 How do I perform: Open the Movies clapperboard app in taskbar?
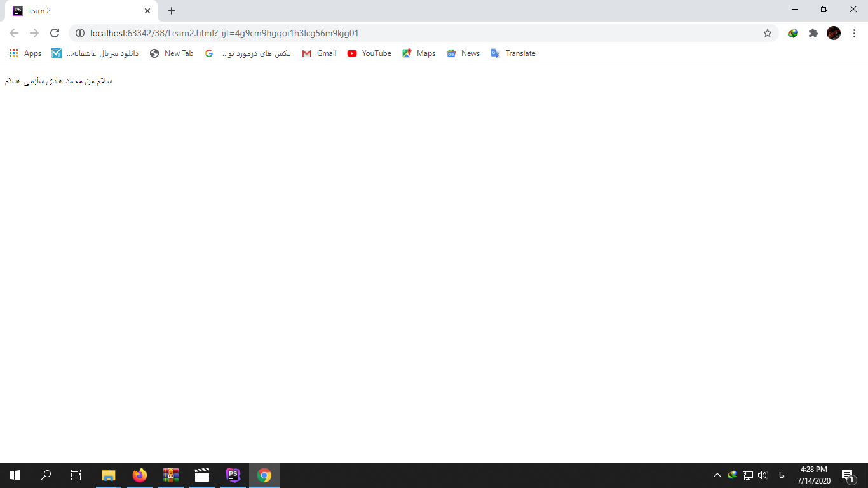pyautogui.click(x=202, y=475)
